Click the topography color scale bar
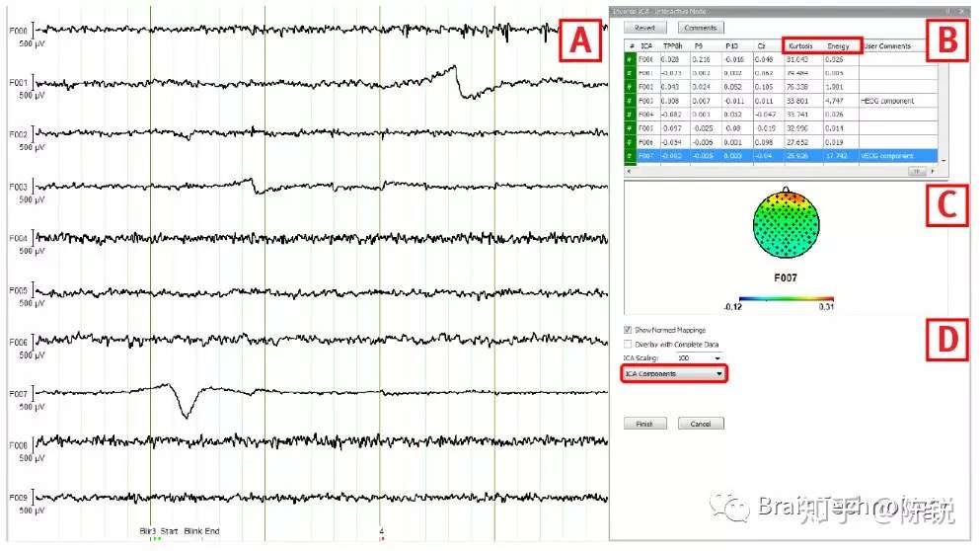The height and width of the screenshot is (551, 980). tap(786, 299)
